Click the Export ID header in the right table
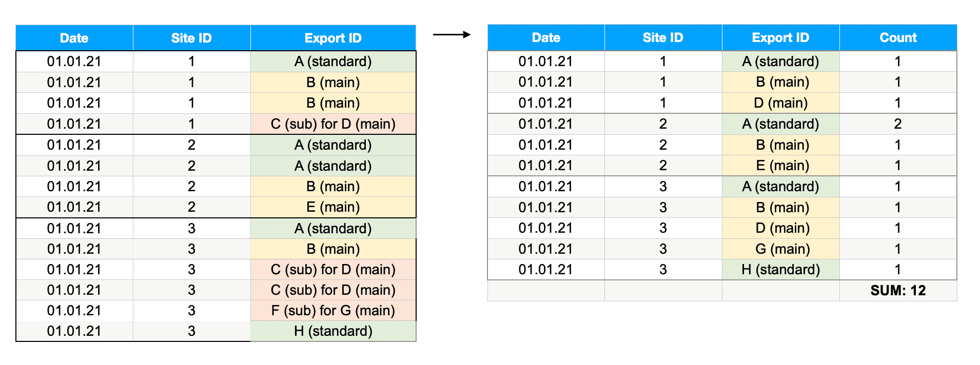The image size is (980, 365). 780,37
